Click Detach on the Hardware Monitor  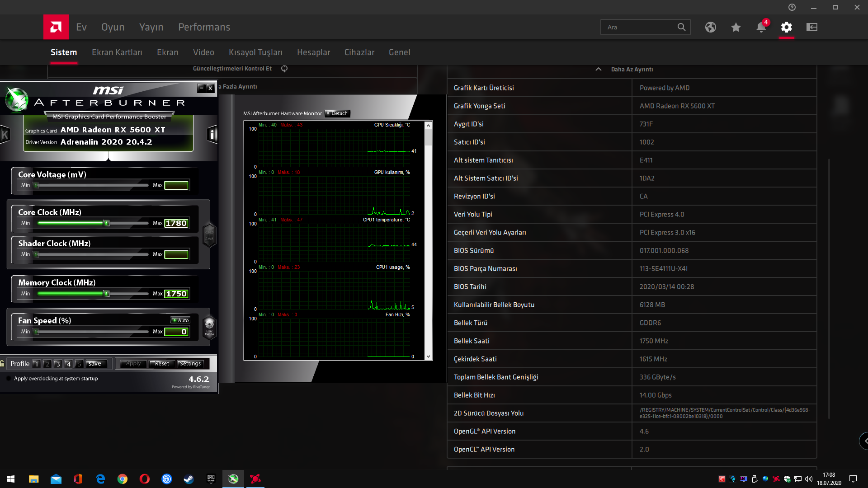(x=337, y=113)
